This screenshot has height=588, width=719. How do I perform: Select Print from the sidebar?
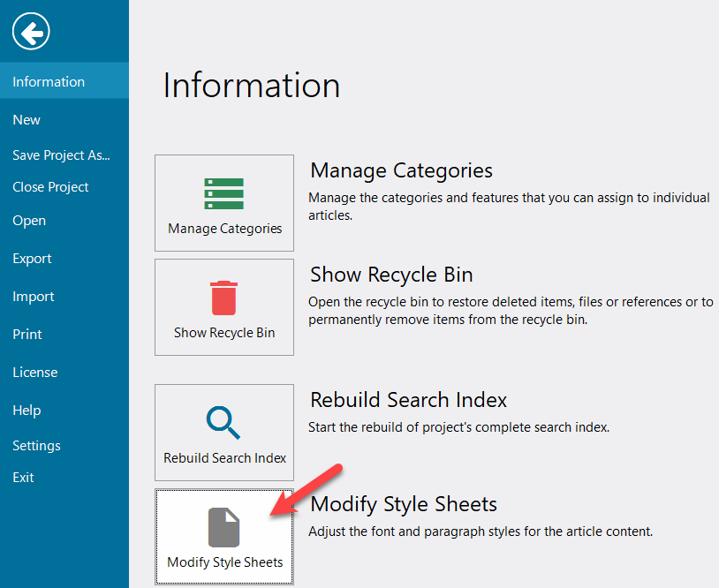(27, 334)
